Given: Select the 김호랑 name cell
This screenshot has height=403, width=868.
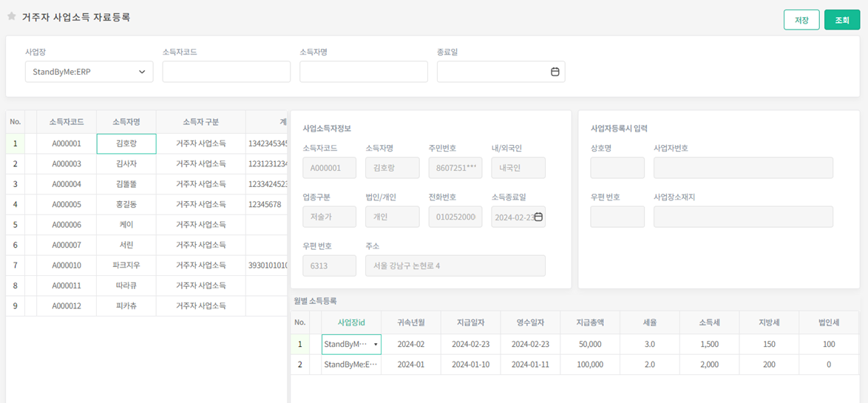Looking at the screenshot, I should (x=126, y=143).
